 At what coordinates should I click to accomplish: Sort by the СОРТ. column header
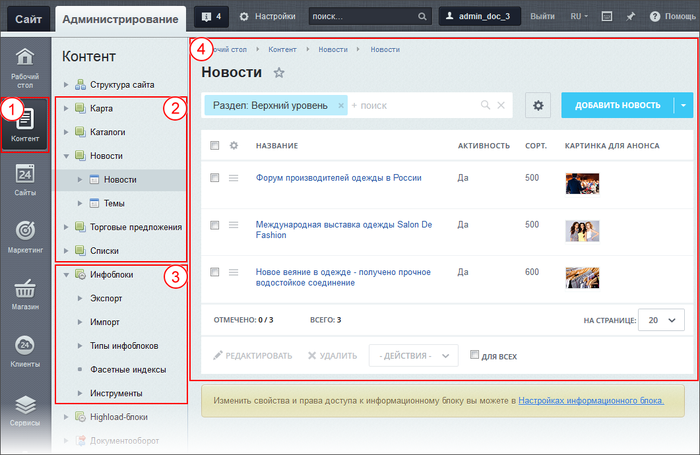pyautogui.click(x=536, y=146)
